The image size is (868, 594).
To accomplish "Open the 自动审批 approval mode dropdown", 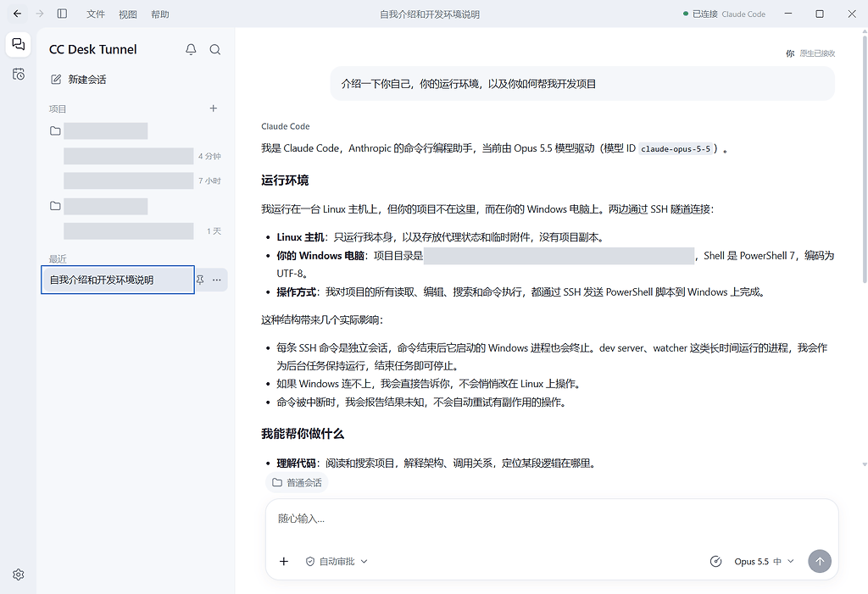I will point(337,561).
